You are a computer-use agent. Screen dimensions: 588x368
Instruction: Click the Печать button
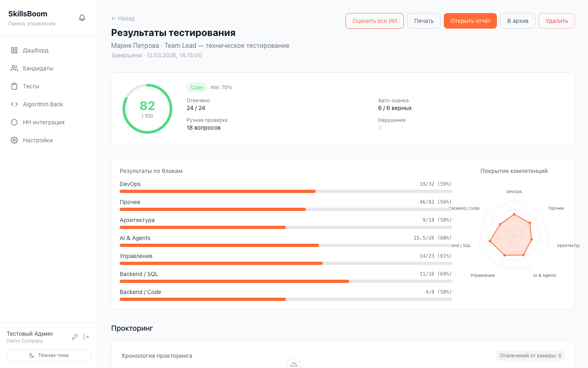click(424, 21)
